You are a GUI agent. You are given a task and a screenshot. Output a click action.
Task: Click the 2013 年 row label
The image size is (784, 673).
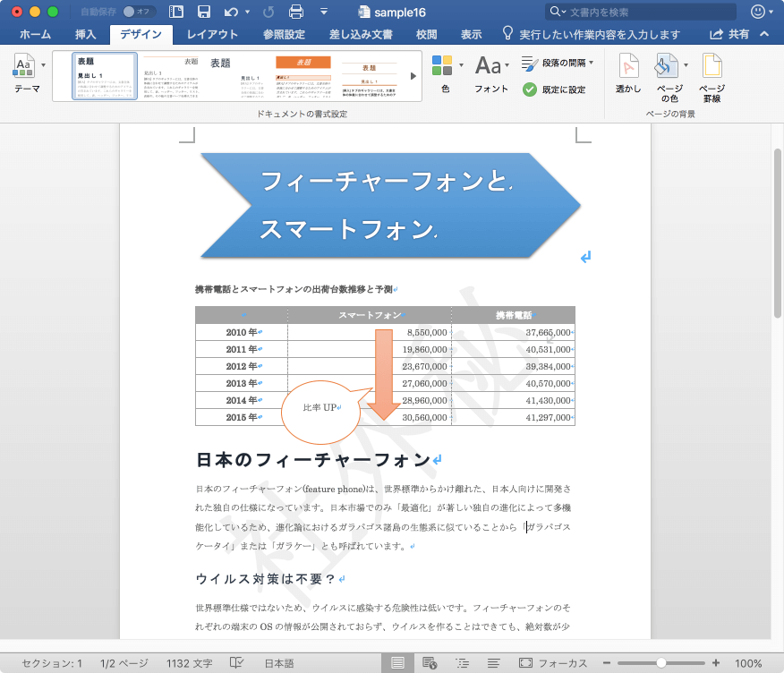[x=242, y=384]
